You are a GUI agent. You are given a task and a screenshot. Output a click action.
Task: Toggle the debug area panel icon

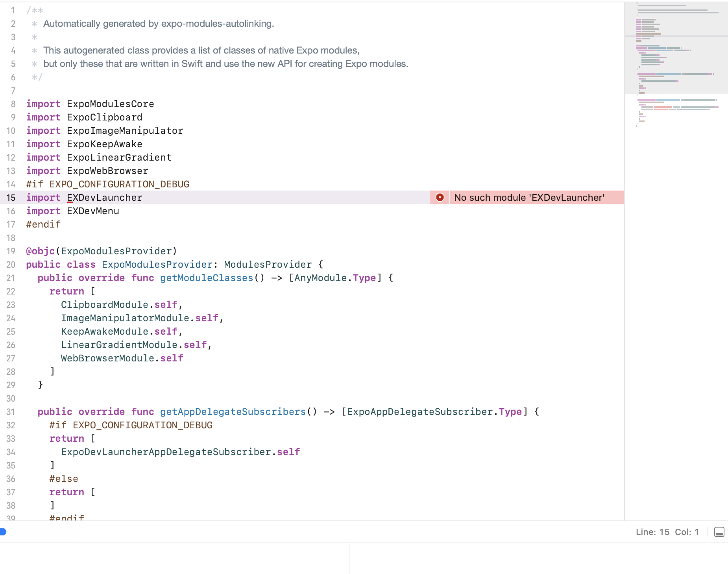coord(719,532)
